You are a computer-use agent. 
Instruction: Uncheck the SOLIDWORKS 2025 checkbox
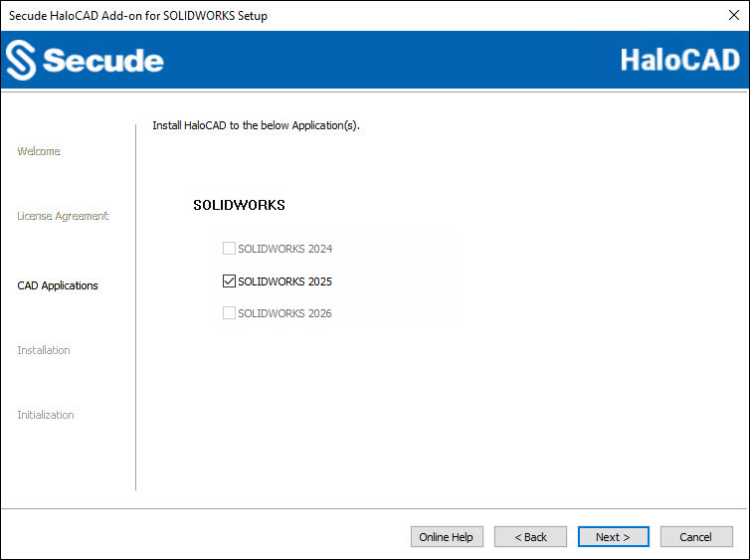(x=229, y=280)
